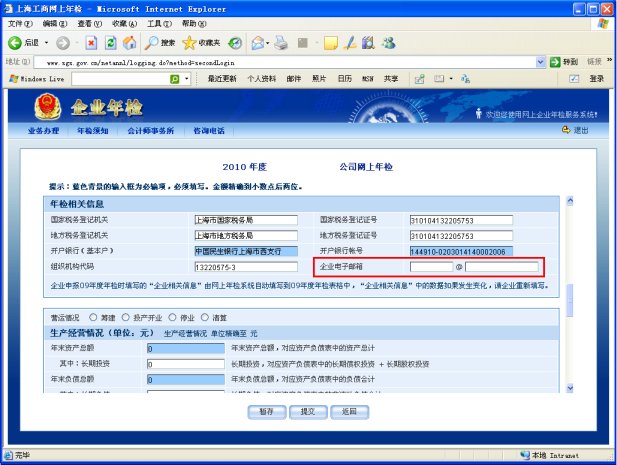
Task: Click the 企业电子邮箱 username input field
Action: [431, 267]
